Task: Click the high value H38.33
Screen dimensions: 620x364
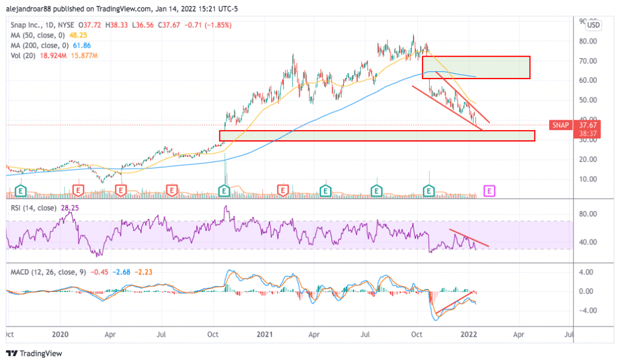Action: (117, 25)
